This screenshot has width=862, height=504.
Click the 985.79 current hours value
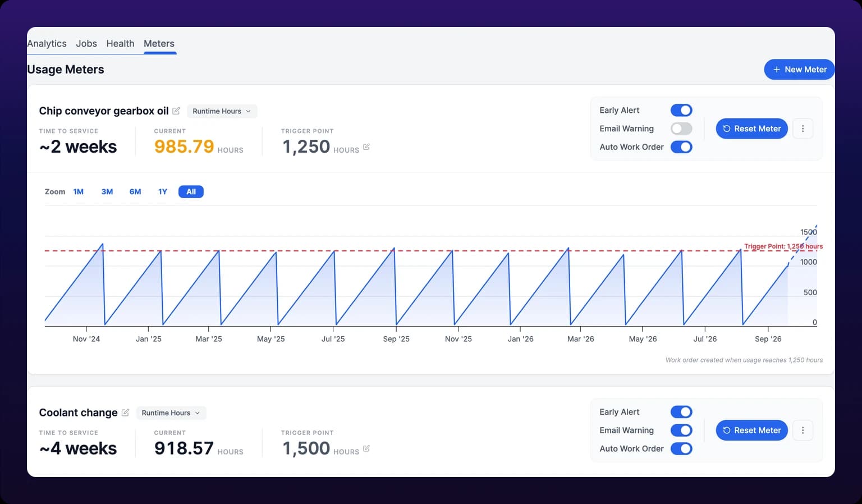184,146
